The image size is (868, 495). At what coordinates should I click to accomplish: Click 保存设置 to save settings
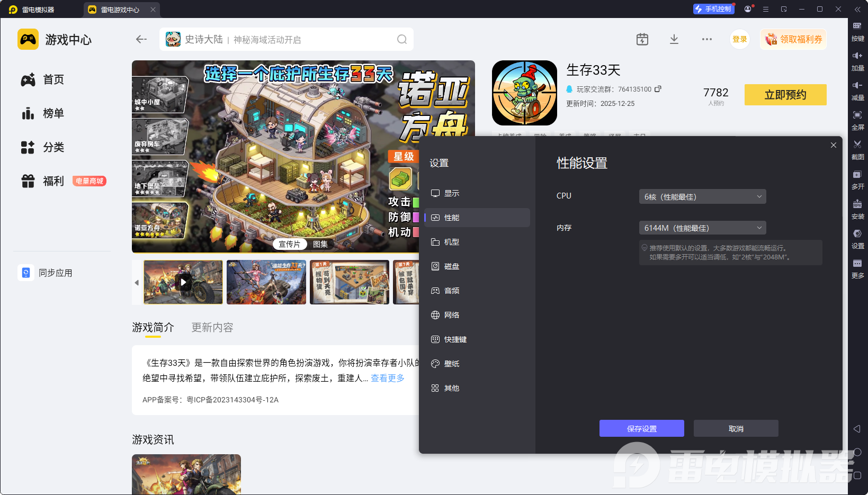(x=642, y=428)
